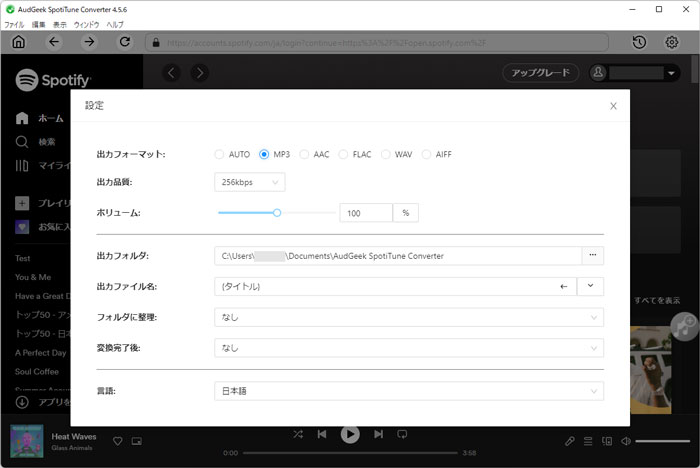Click the floating add music icon
The image size is (700, 468).
pos(684,327)
